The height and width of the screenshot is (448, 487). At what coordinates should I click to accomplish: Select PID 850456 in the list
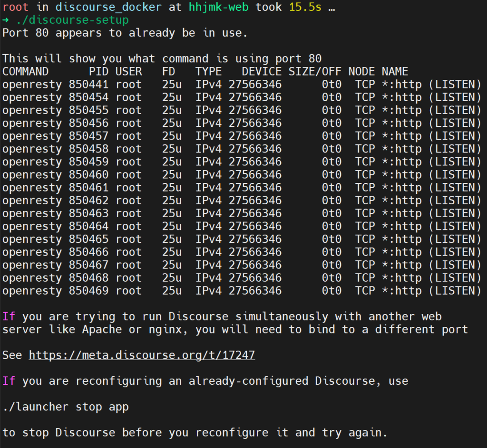[88, 123]
